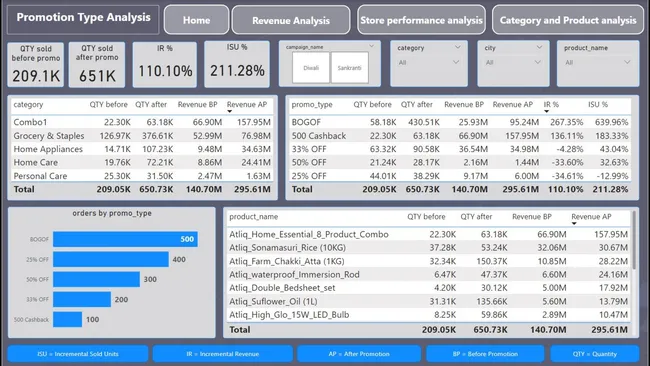Screen dimensions: 650x366
Task: Select Atliq_Suflower_Oil (1L) row
Action: pos(428,301)
